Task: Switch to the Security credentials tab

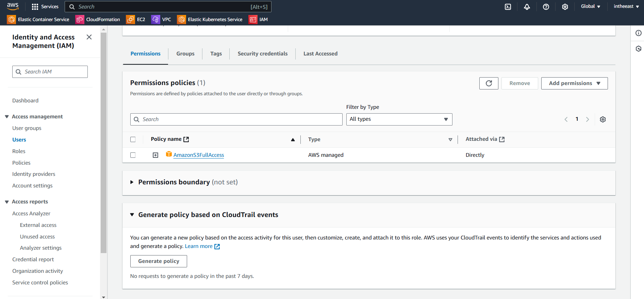Action: (x=263, y=54)
